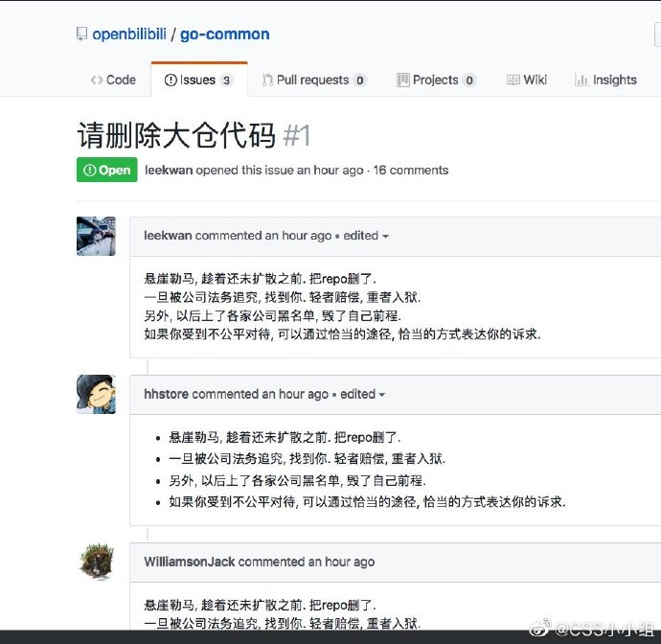
Task: Click the Code tab brackets icon
Action: coord(97,80)
